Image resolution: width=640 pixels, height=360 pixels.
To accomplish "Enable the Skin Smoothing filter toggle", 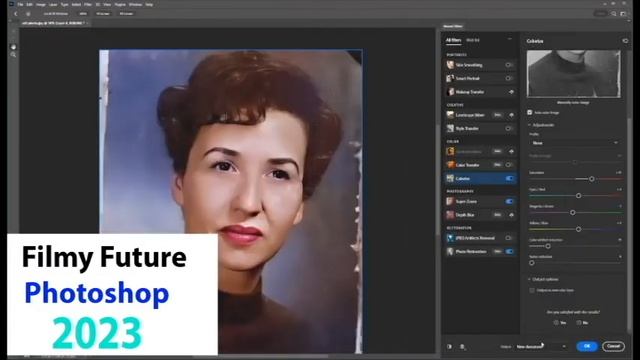I will click(509, 65).
